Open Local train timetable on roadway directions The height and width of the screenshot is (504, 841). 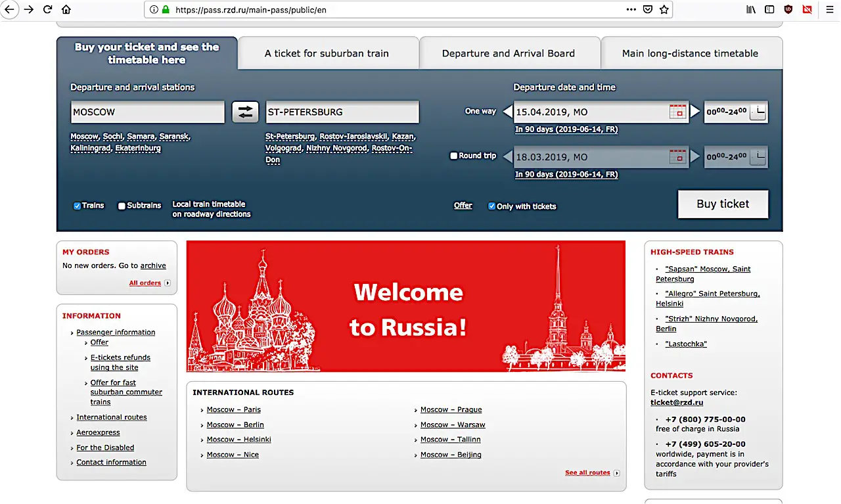(212, 209)
